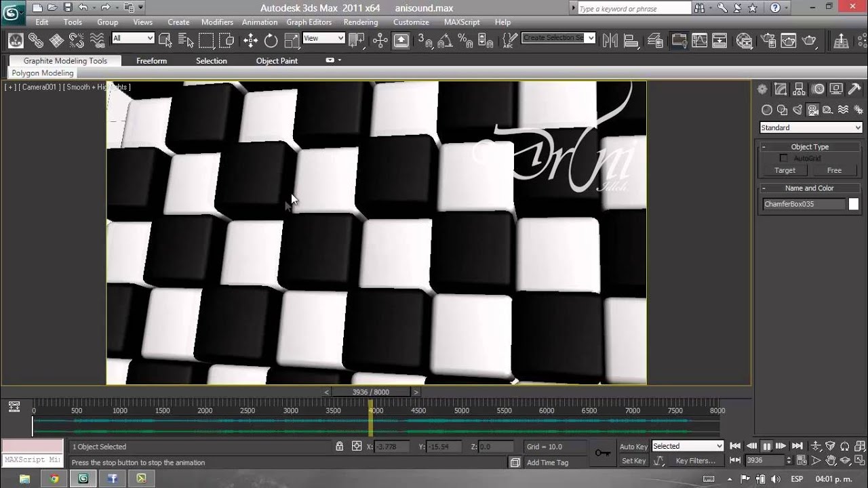This screenshot has width=868, height=488.
Task: Click the New Scene icon in quick access toolbar
Action: pos(37,8)
